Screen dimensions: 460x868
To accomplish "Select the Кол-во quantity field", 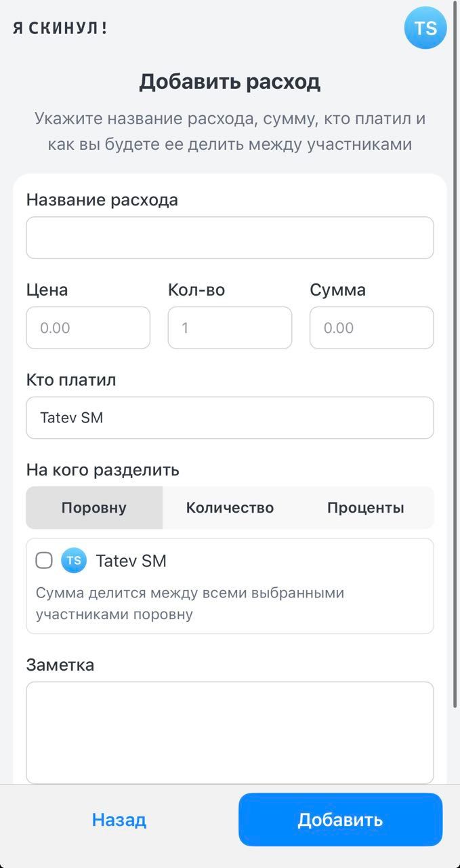I will [x=230, y=328].
